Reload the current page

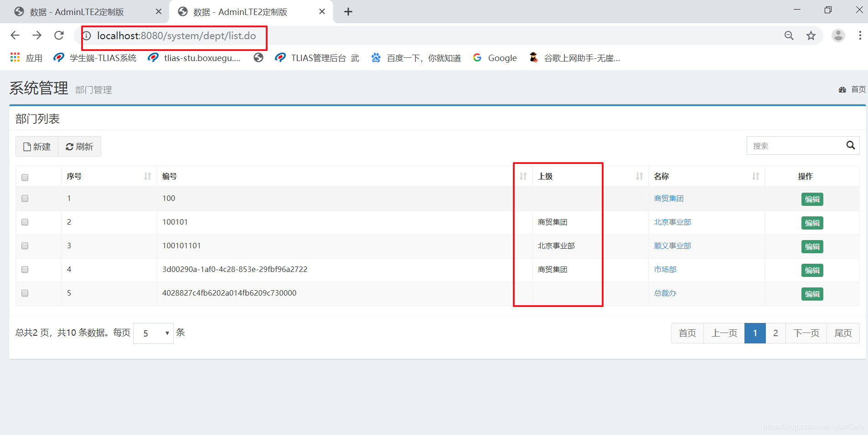click(59, 36)
